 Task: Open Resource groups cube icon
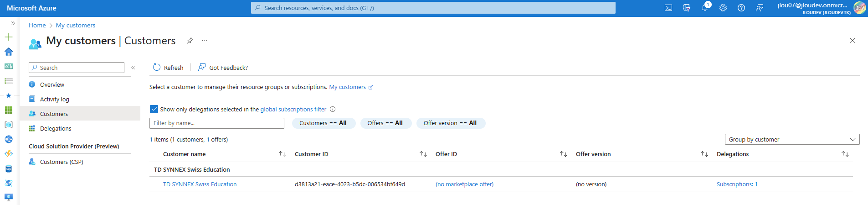point(9,125)
